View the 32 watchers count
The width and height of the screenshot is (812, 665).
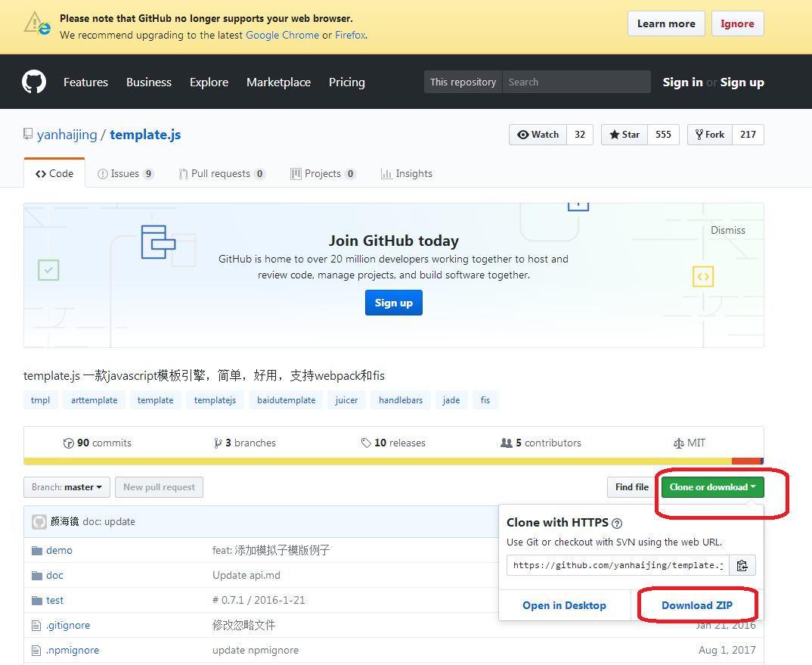coord(580,135)
